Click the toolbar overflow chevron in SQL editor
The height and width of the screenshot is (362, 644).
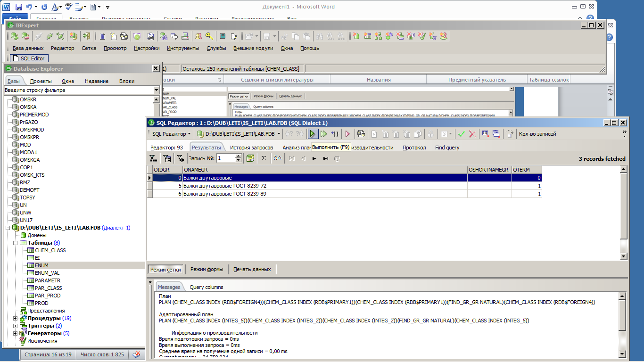click(625, 134)
